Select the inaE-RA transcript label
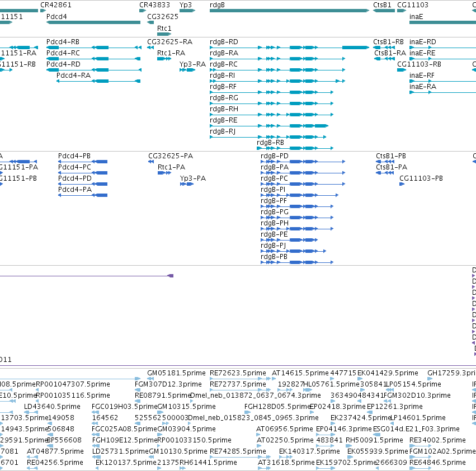Viewport: 476px width, 471px height. click(422, 87)
